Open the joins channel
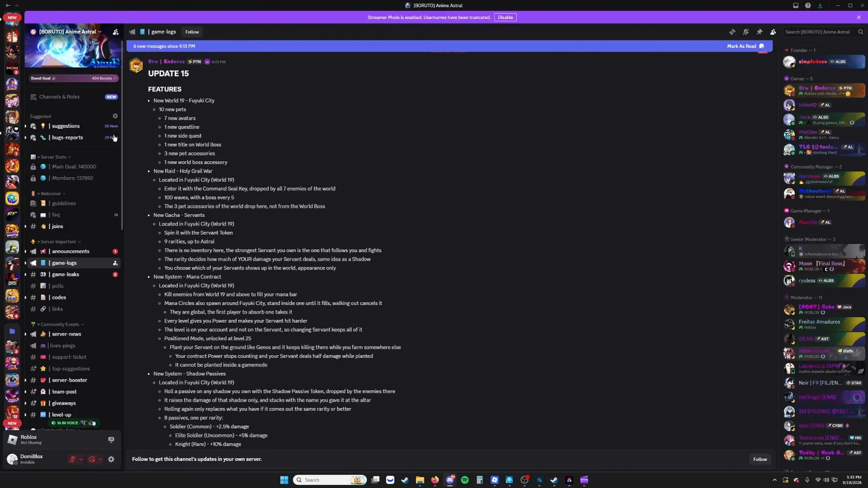868x488 pixels. (73, 227)
